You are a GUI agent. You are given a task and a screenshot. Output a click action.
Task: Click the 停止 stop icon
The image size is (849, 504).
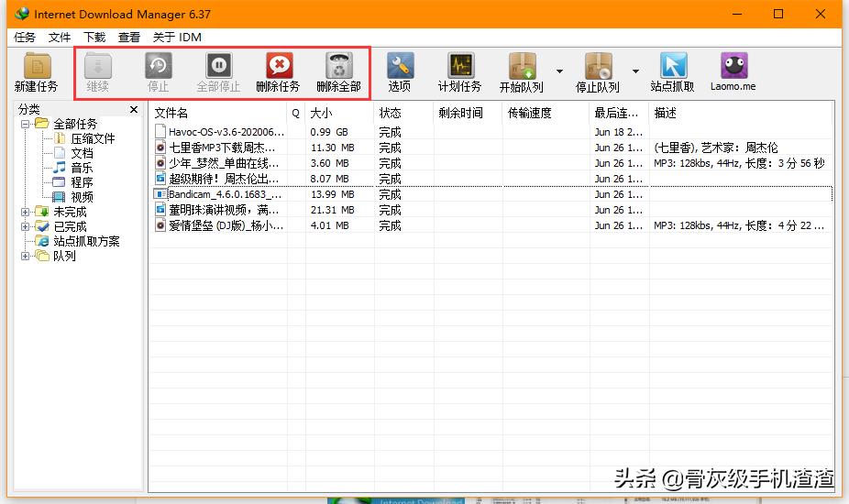coord(158,66)
